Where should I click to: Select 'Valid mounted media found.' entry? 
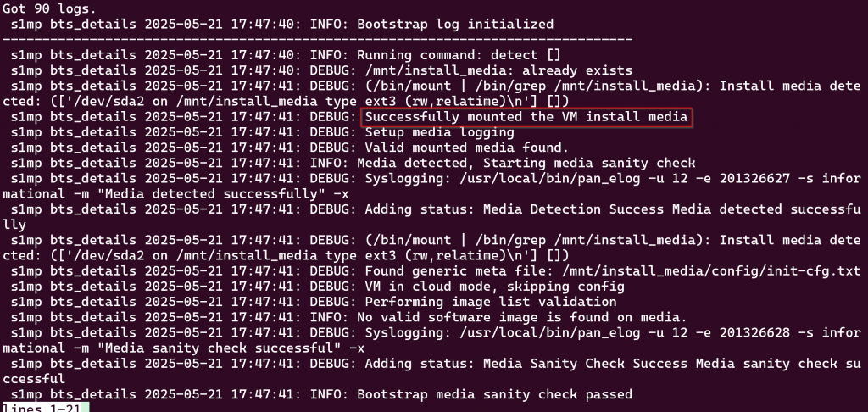click(467, 148)
